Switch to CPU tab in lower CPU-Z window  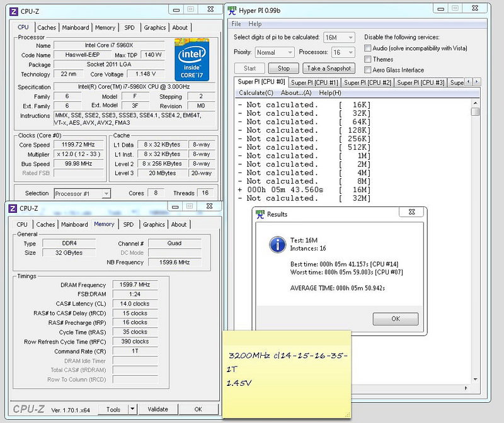click(22, 225)
